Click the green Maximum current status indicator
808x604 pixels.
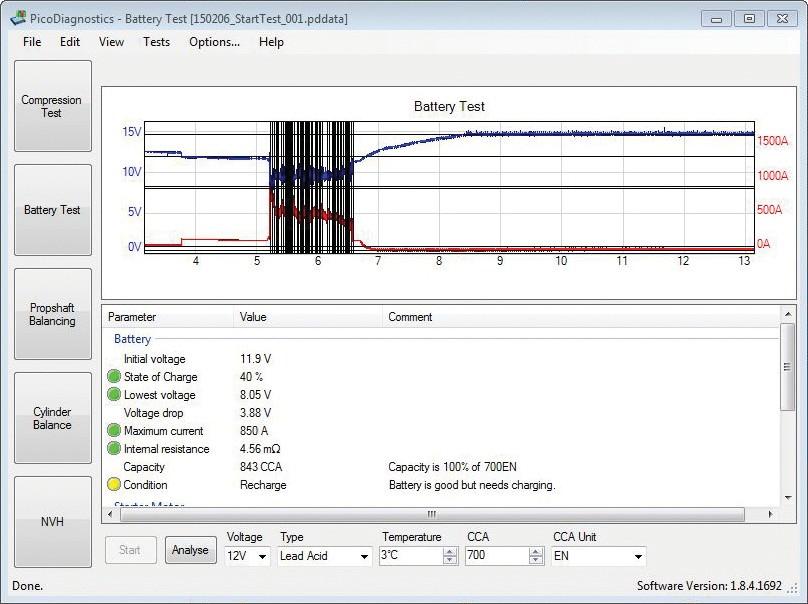coord(114,431)
